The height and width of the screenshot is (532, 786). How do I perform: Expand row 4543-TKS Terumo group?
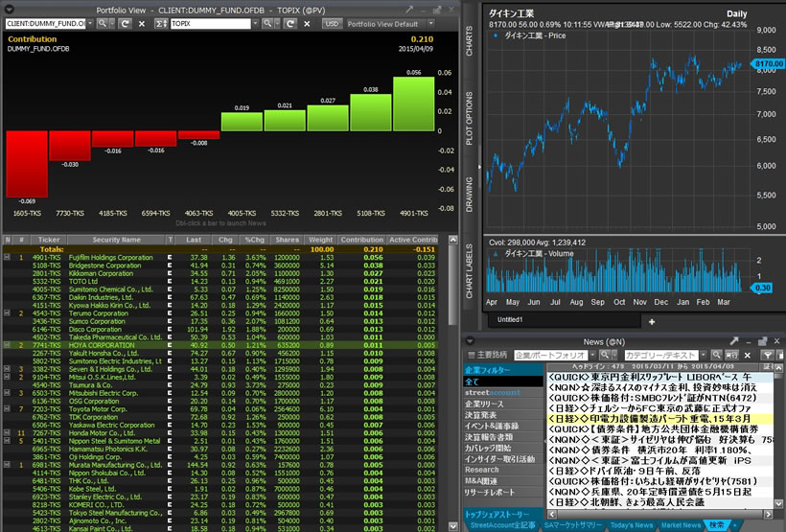click(x=7, y=312)
